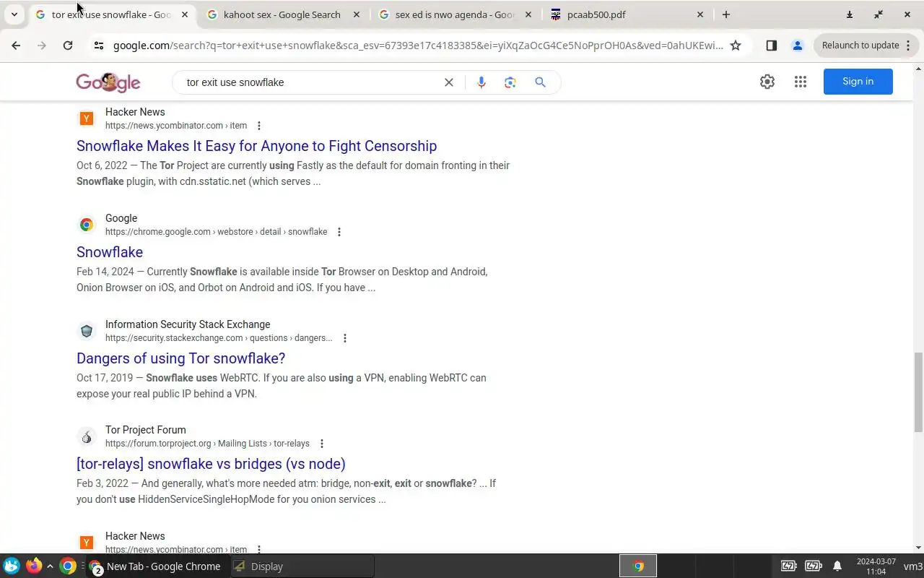Open the Chrome profile icon
Viewport: 924px width, 578px height.
(797, 45)
